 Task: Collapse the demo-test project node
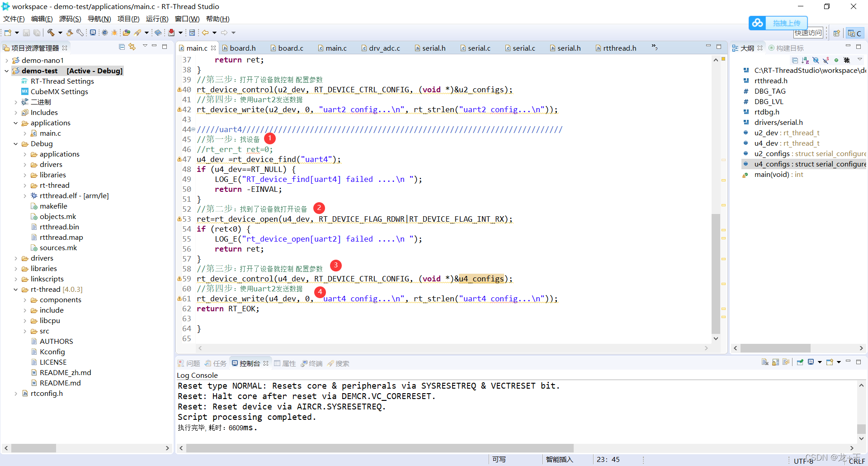pyautogui.click(x=7, y=71)
